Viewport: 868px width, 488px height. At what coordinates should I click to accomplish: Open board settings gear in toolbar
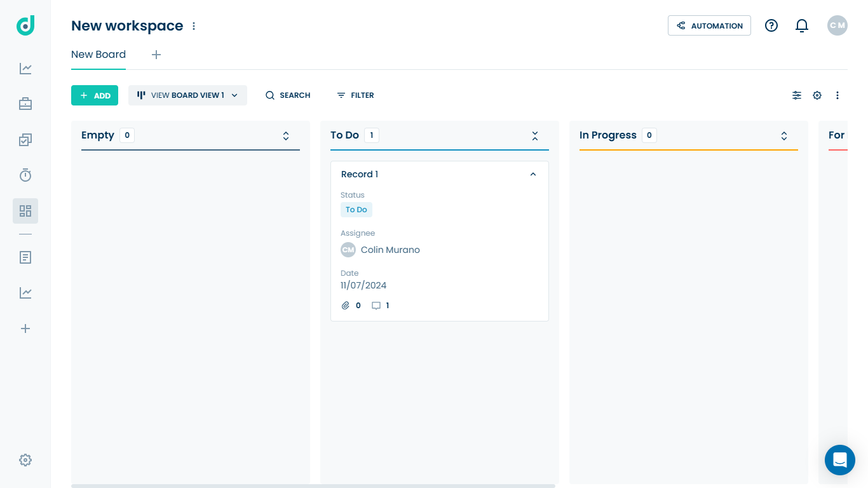pos(817,95)
